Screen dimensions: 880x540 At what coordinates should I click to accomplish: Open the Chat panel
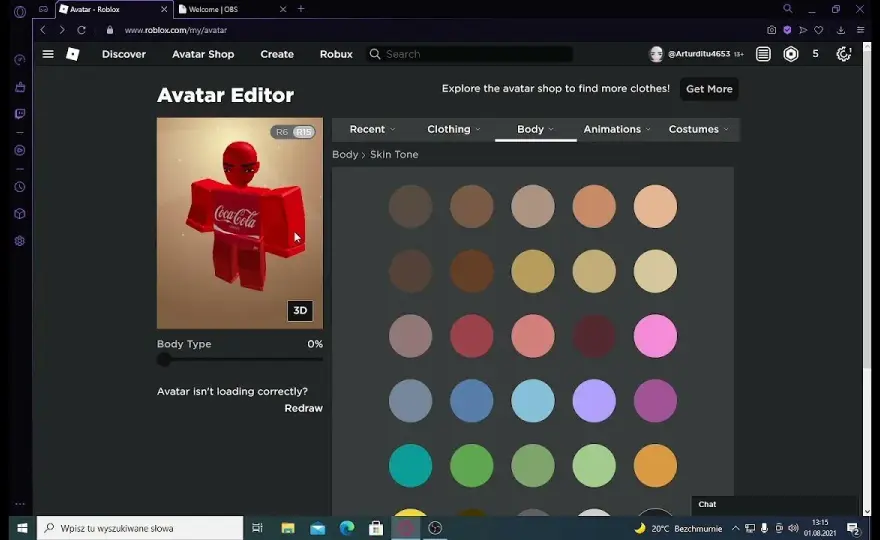(774, 504)
